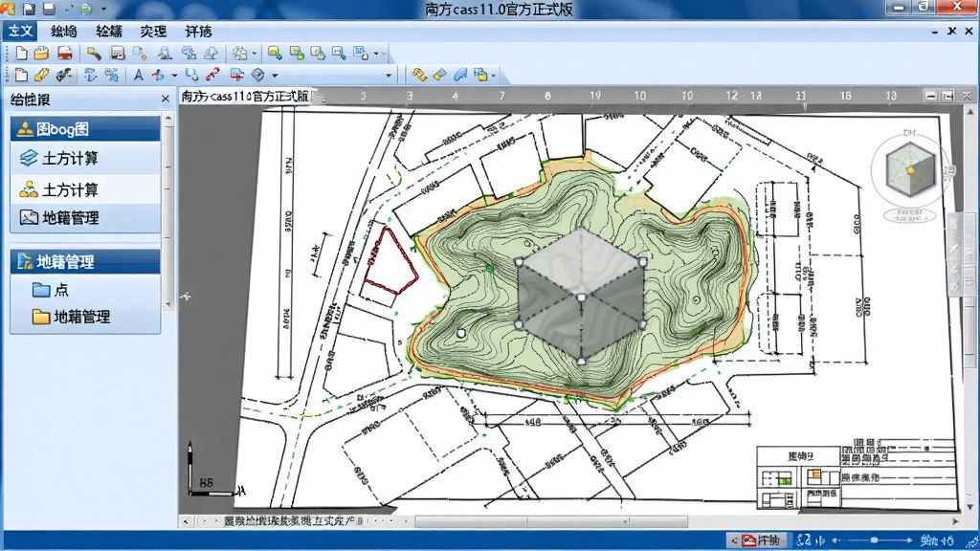The width and height of the screenshot is (980, 551).
Task: Click the left panel scrollbar up arrow
Action: click(x=168, y=118)
